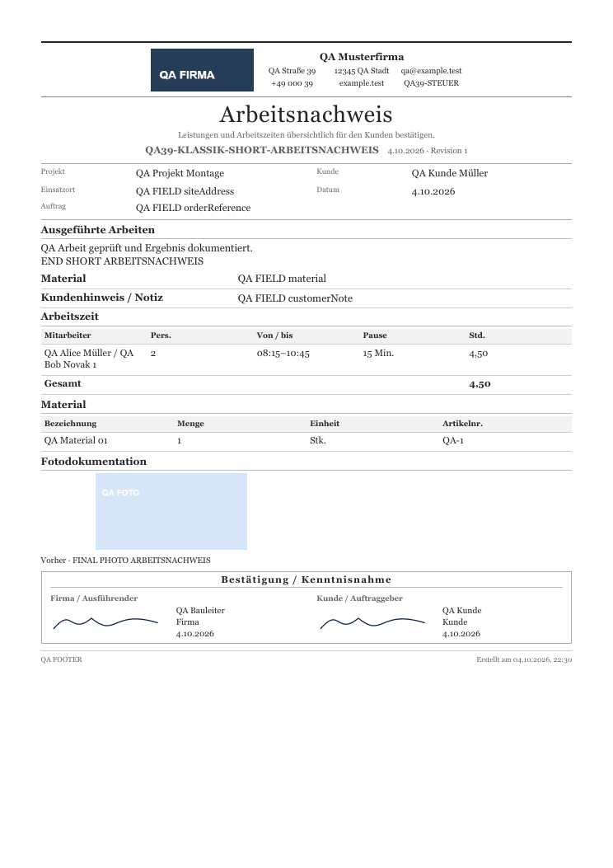The image size is (613, 868).
Task: Click the Kunde label in the header fields
Action: point(328,171)
